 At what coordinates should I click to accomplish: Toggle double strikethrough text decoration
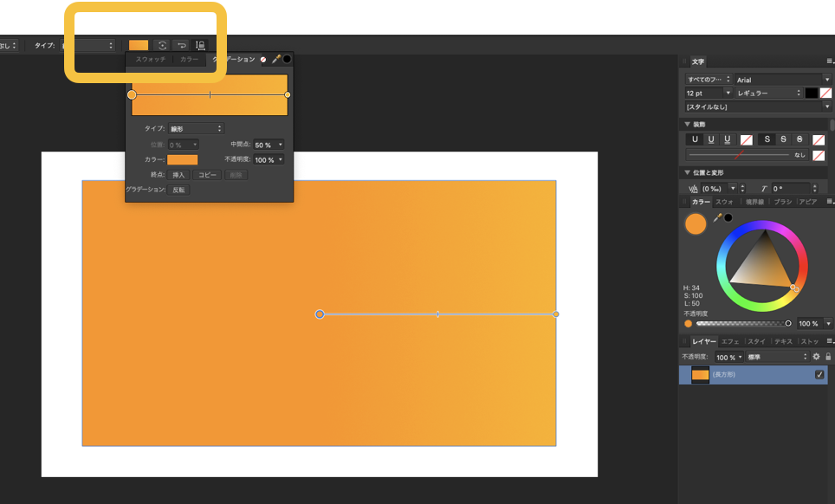(x=799, y=139)
